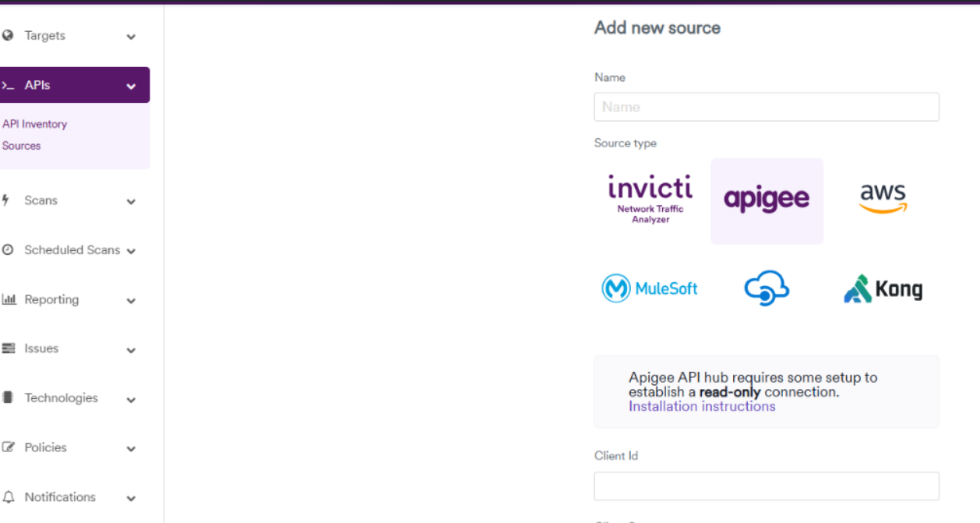This screenshot has height=523, width=980.
Task: Expand the Scheduled Scans section
Action: click(131, 250)
